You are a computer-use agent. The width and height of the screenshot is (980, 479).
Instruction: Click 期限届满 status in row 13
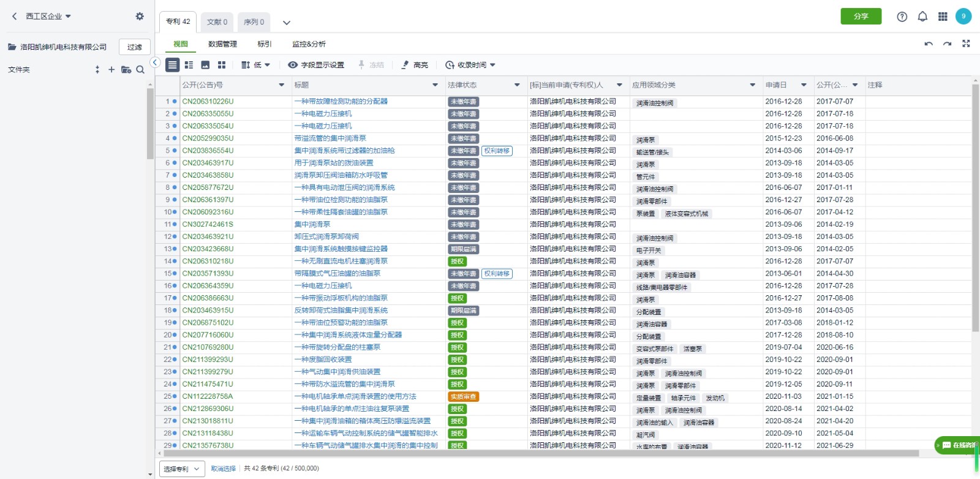[463, 249]
